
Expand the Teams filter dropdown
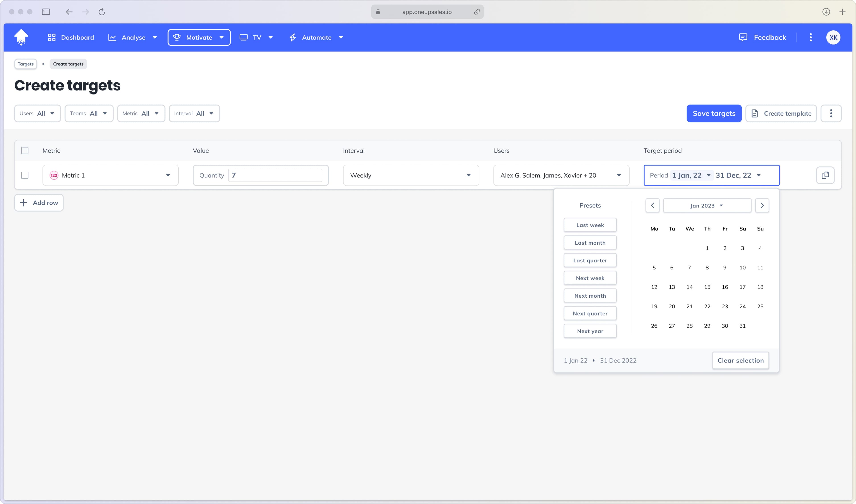(89, 113)
